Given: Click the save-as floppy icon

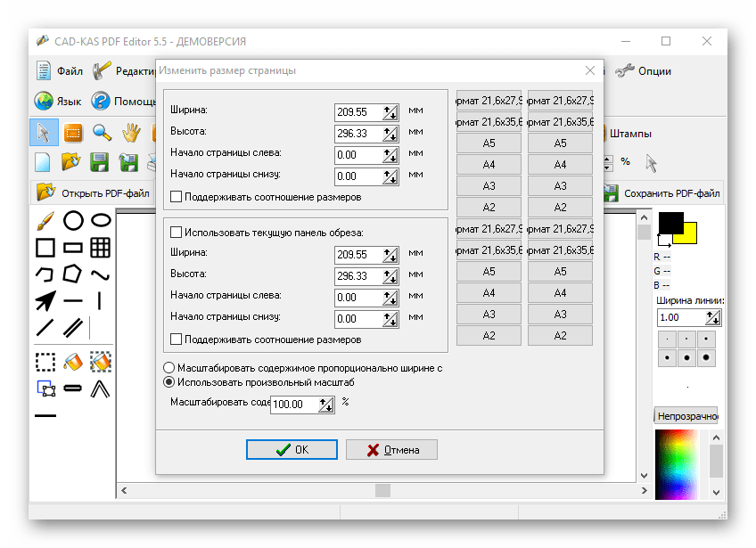Looking at the screenshot, I should 128,162.
